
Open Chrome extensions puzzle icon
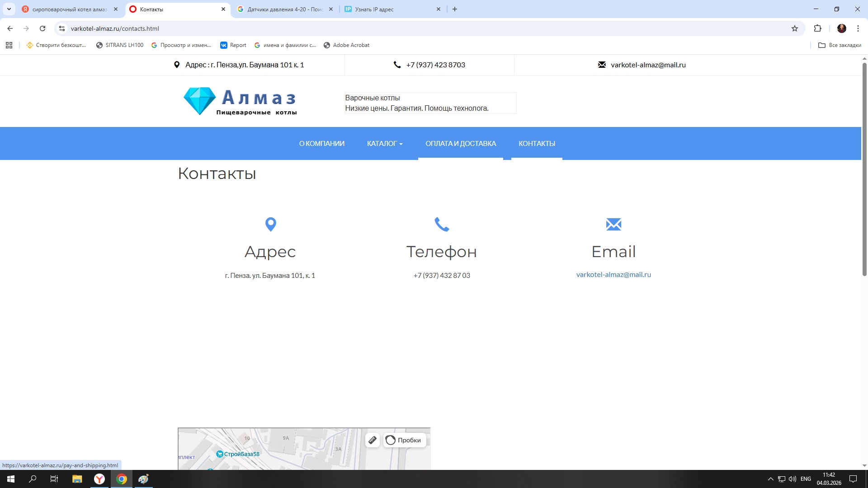[x=817, y=28]
